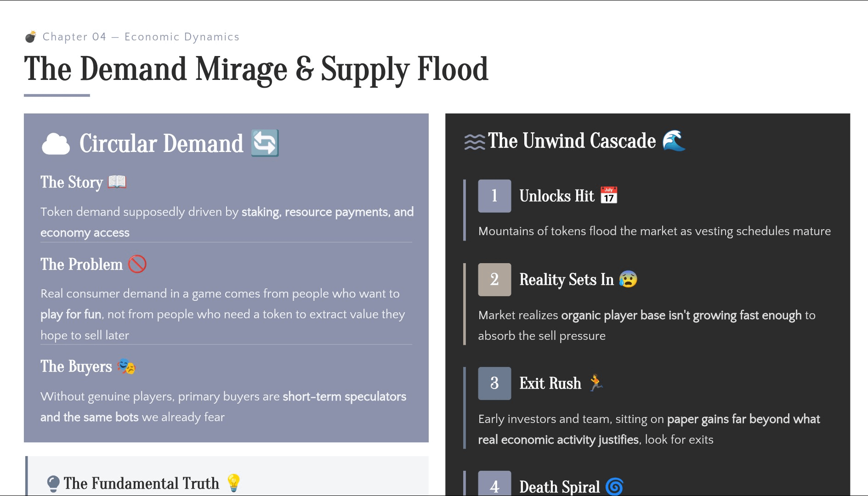Click the calendar emoji beside Unlocks Hit
The width and height of the screenshot is (868, 496).
pyautogui.click(x=609, y=195)
